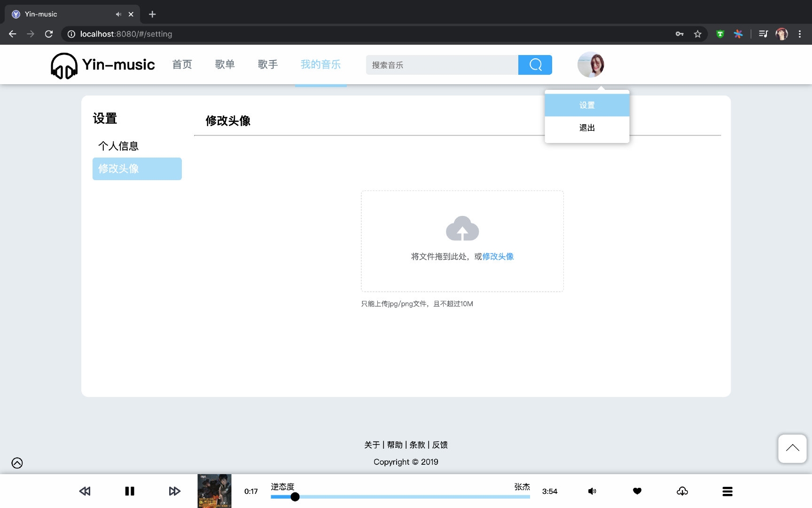Click the 修改头像 upload link
Screen dimensions: 812x508
[x=498, y=256]
